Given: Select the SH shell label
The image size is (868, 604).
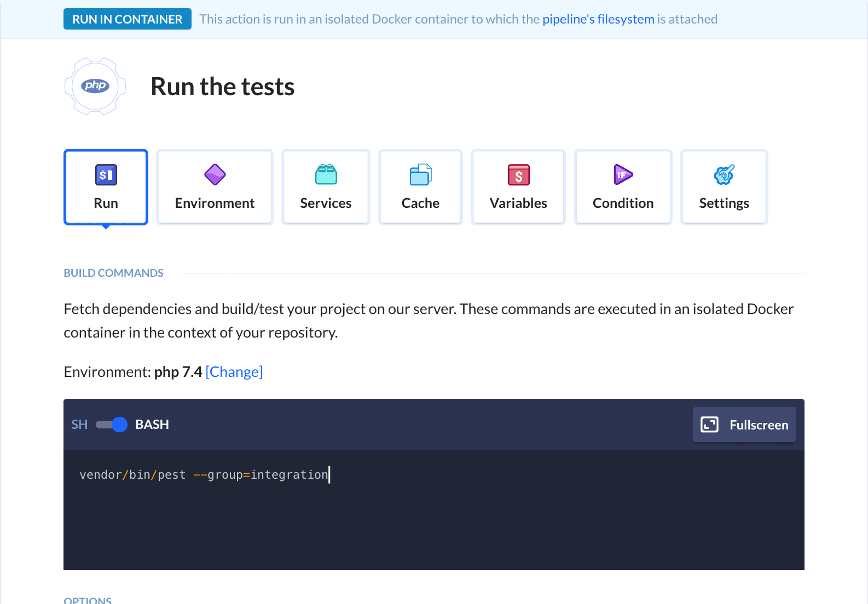Looking at the screenshot, I should tap(79, 425).
